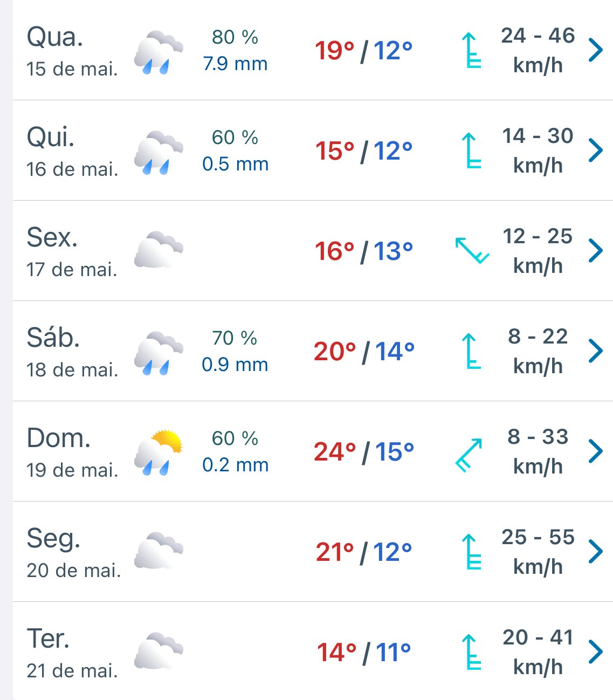
Task: Click the 80 % 7.9 mm precipitation text
Action: [x=235, y=50]
